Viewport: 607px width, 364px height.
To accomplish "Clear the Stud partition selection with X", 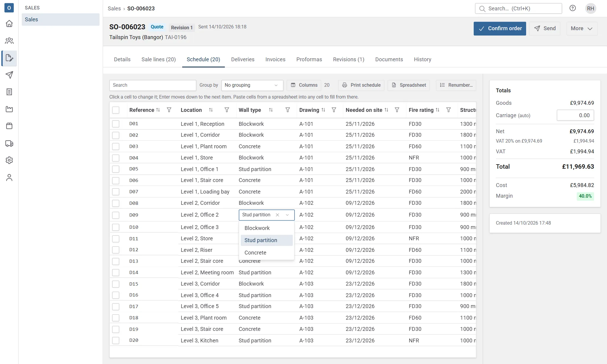I will [277, 215].
